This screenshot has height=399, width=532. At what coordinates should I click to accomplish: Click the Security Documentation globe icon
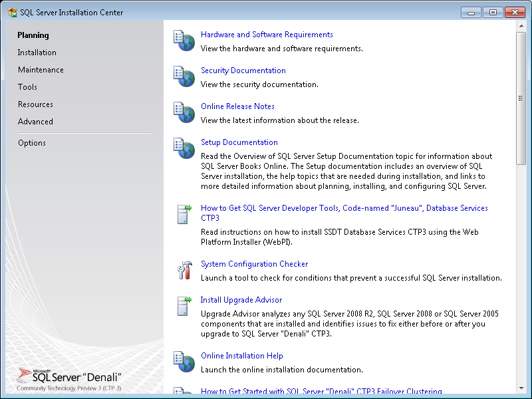click(x=184, y=76)
